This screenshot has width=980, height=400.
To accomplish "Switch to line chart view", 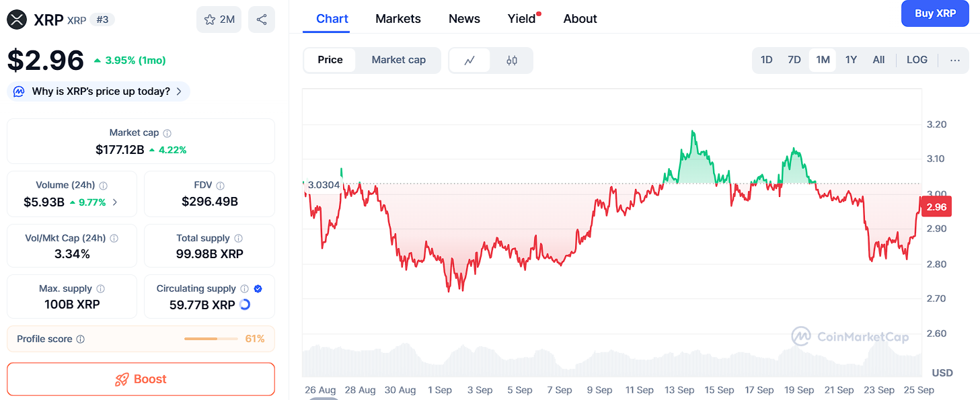I will tap(469, 61).
